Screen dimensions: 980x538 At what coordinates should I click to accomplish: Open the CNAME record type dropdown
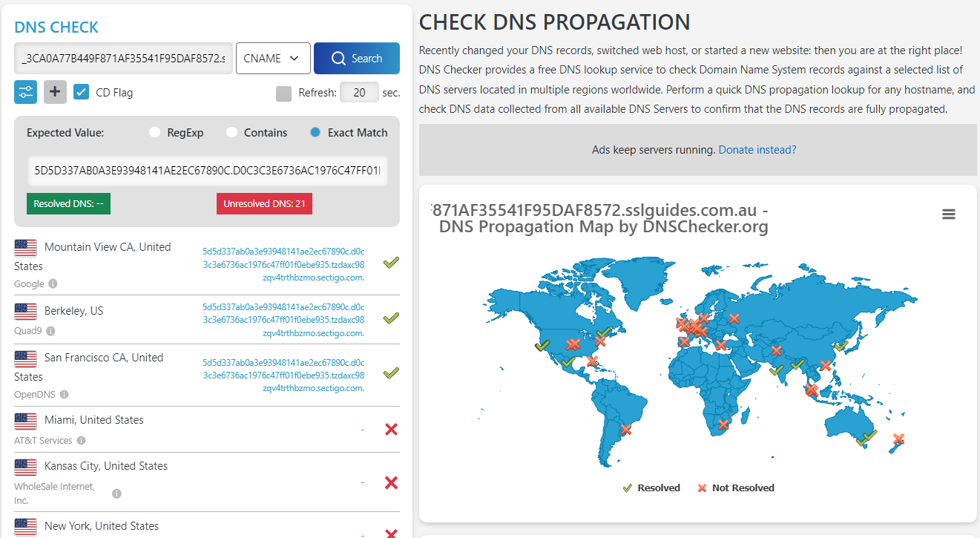click(x=273, y=57)
